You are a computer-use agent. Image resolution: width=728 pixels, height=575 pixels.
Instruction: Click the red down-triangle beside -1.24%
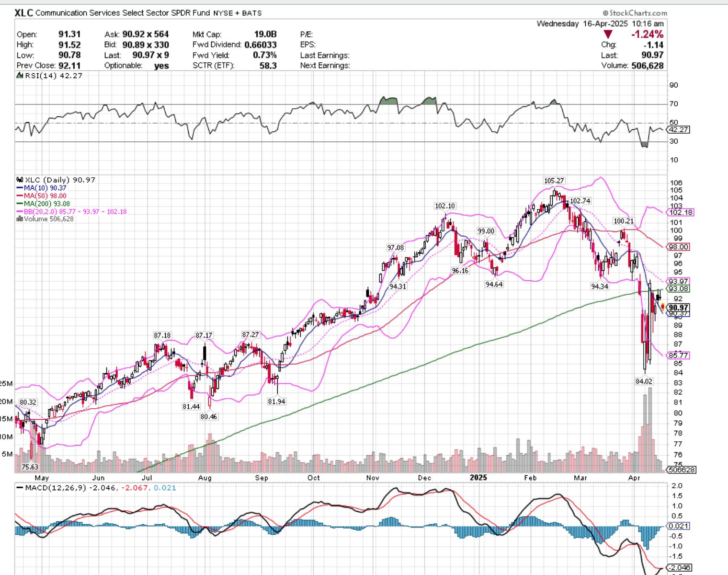pos(608,34)
